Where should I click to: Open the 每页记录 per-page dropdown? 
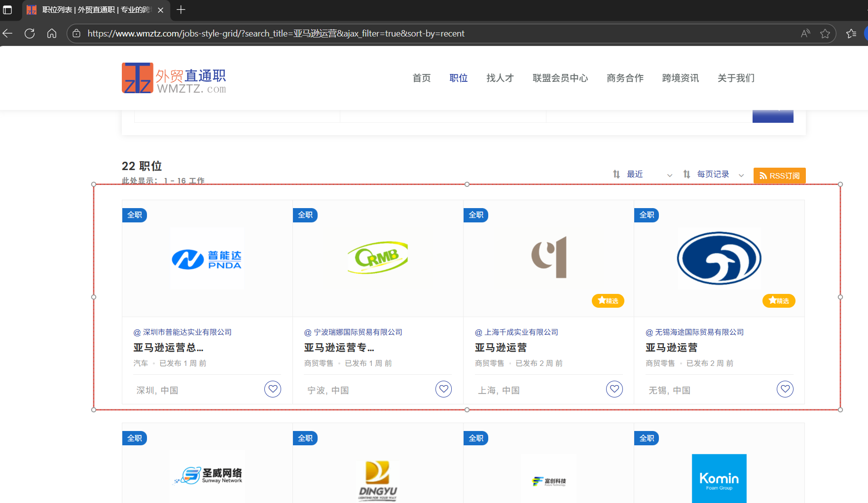(714, 175)
